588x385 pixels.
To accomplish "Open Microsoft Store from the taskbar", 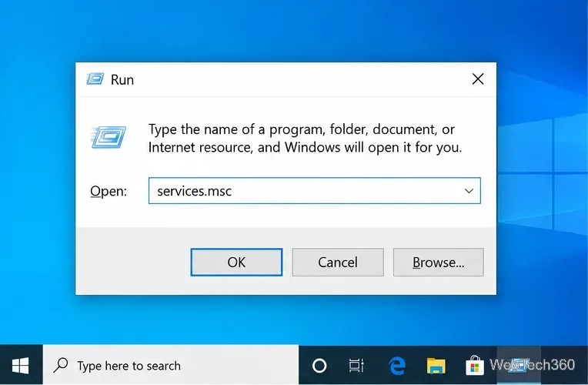I will point(475,365).
